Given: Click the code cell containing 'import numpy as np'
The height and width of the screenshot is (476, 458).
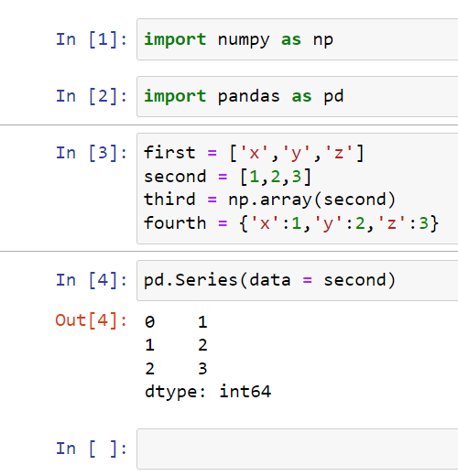Looking at the screenshot, I should point(298,39).
